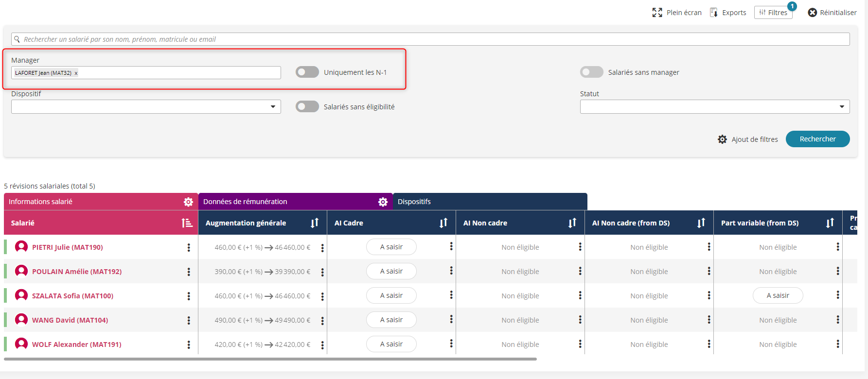Open settings gear in Données de rémunération header
This screenshot has width=868, height=379.
click(x=383, y=202)
